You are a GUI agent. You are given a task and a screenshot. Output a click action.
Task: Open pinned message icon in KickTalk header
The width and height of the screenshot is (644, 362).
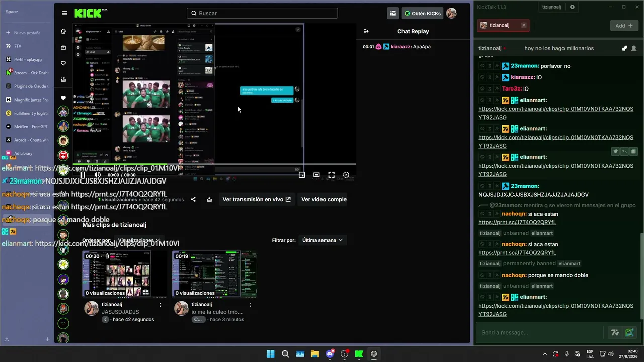click(624, 48)
